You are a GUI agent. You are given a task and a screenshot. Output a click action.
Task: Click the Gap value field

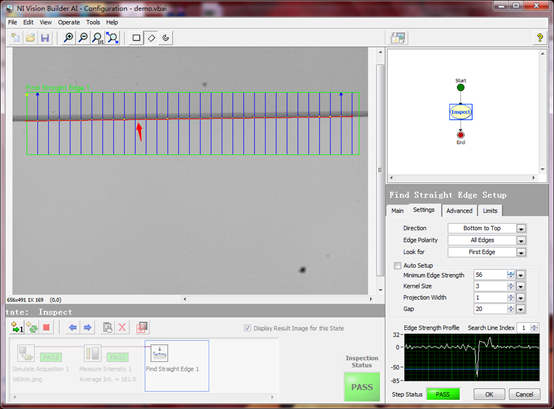[x=490, y=309]
